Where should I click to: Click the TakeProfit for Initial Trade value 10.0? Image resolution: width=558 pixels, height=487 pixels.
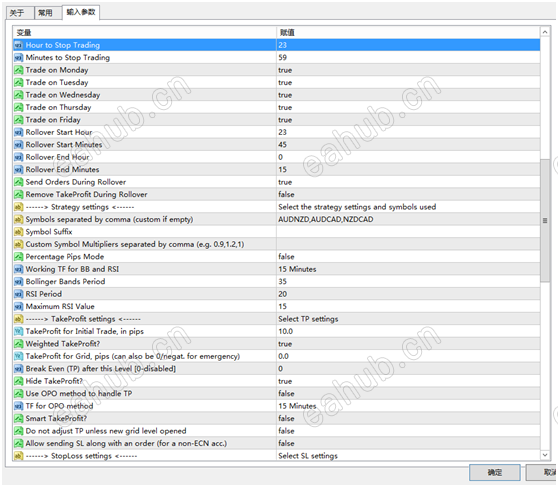click(x=408, y=331)
